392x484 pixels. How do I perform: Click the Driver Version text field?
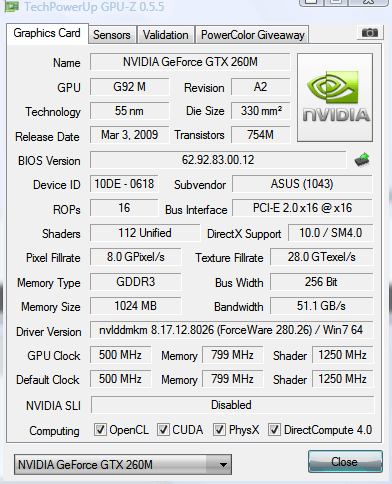[x=231, y=330]
